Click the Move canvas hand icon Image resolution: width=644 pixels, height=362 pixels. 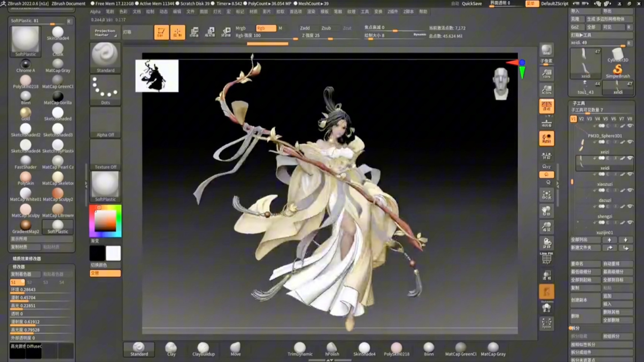click(547, 211)
